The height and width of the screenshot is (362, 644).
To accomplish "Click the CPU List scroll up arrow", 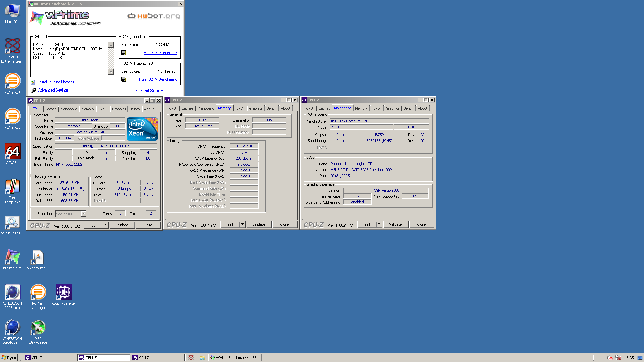I will click(111, 45).
